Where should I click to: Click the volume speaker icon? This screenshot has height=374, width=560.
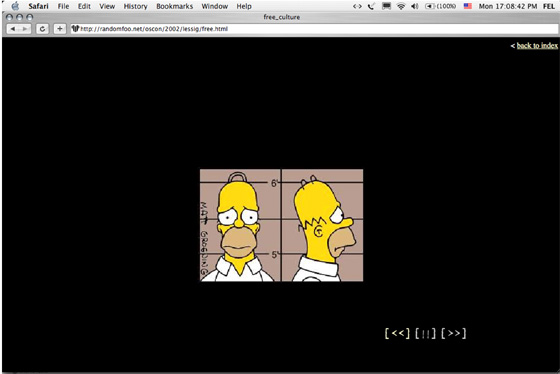coord(414,6)
